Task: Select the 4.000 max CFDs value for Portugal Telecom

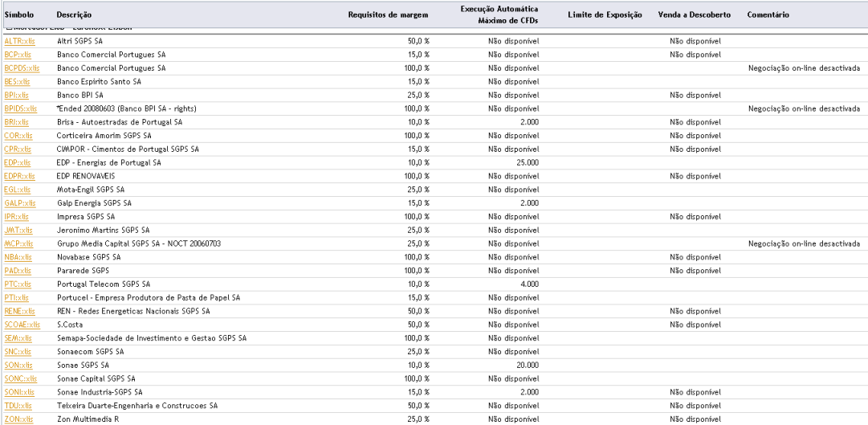Action: 528,284
